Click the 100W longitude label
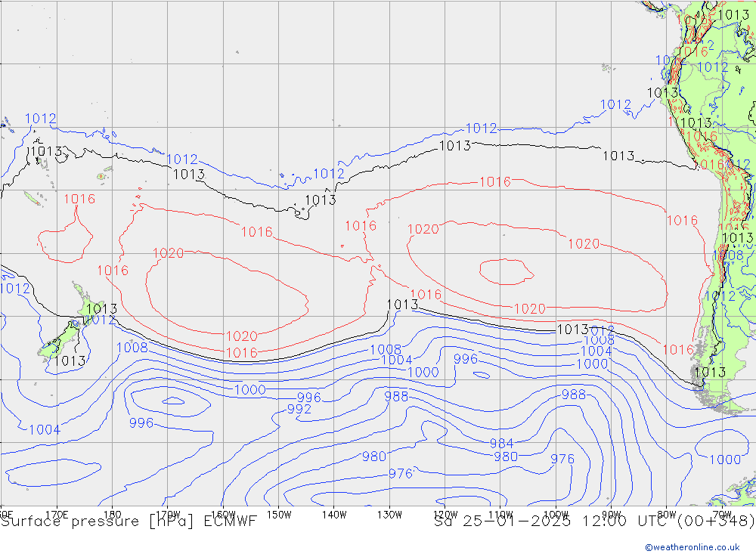 [x=556, y=514]
